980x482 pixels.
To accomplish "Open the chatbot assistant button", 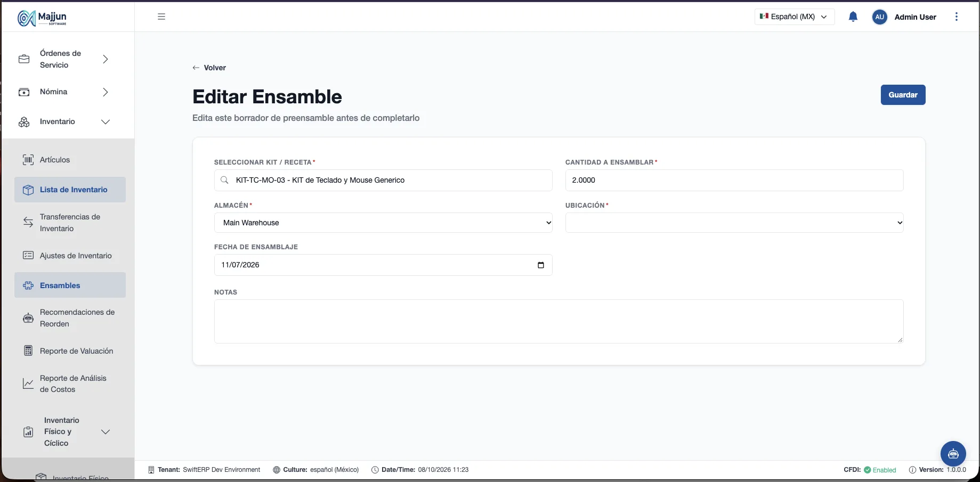I will [953, 454].
